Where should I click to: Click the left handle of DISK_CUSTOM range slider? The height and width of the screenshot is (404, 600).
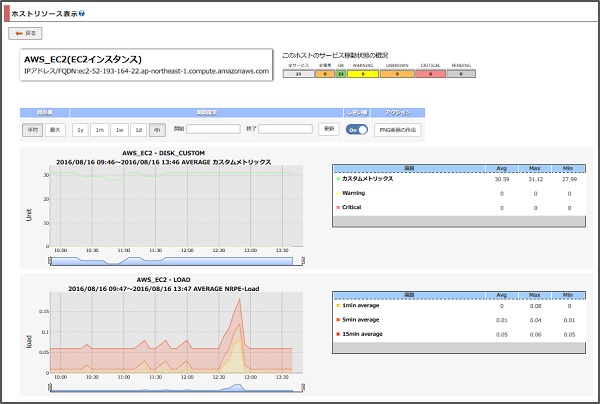(x=50, y=261)
